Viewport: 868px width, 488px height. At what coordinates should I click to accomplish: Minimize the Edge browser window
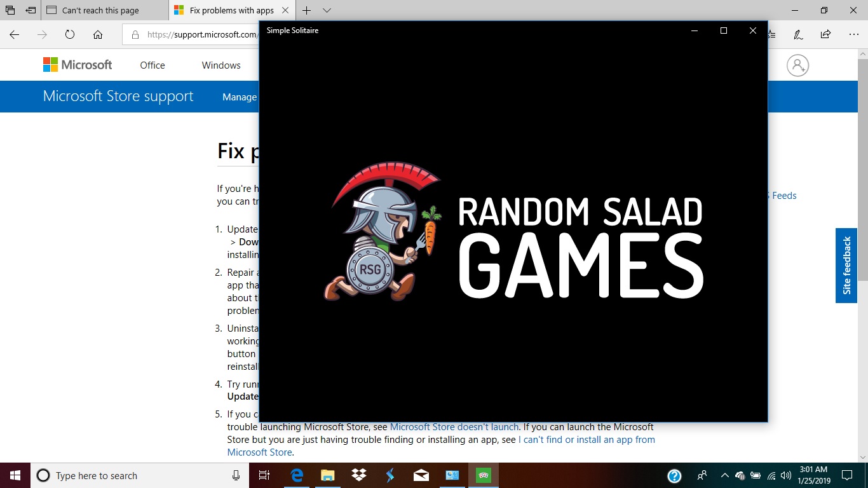tap(795, 10)
